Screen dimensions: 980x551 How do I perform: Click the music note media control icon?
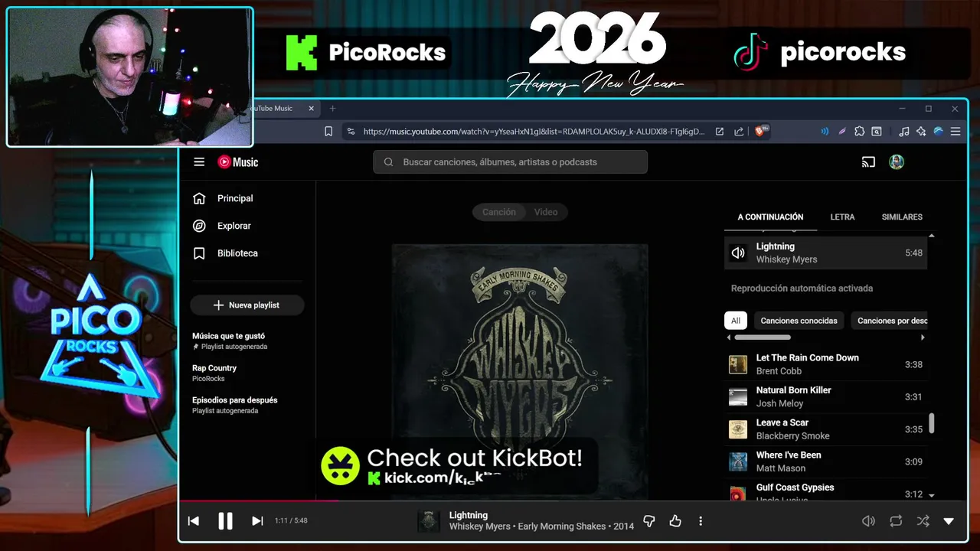[x=904, y=132]
